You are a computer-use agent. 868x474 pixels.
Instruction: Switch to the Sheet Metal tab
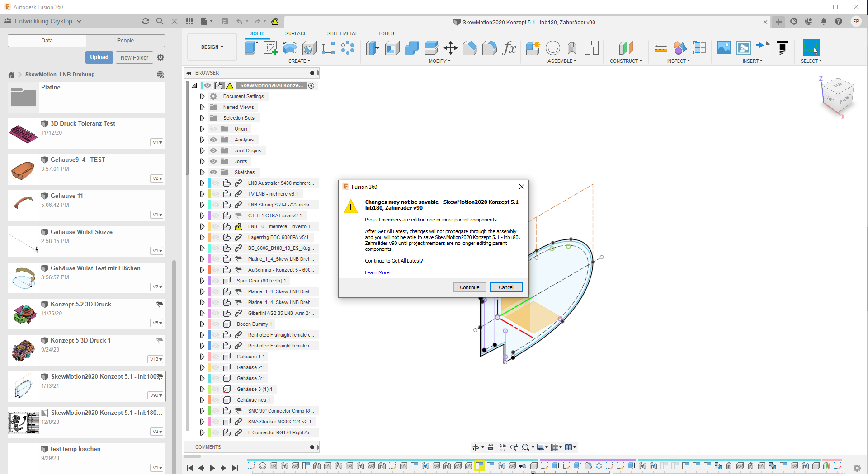click(342, 33)
